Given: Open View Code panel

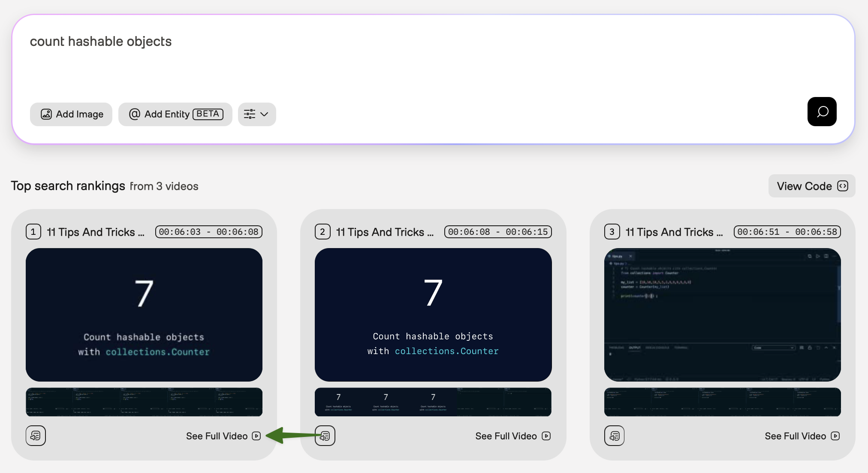Looking at the screenshot, I should 811,186.
